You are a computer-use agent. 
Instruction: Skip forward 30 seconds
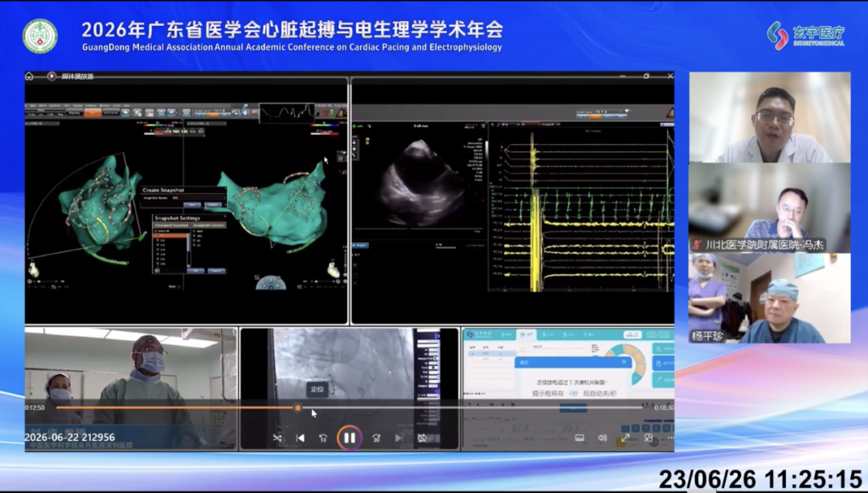376,438
